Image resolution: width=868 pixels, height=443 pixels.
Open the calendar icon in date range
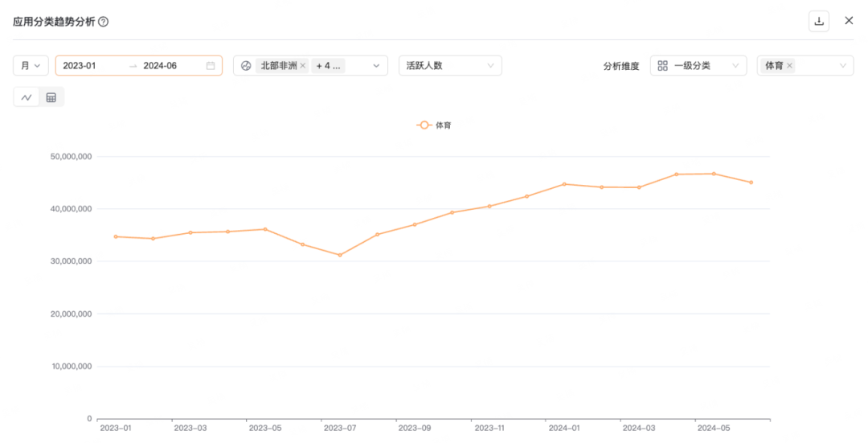point(211,66)
